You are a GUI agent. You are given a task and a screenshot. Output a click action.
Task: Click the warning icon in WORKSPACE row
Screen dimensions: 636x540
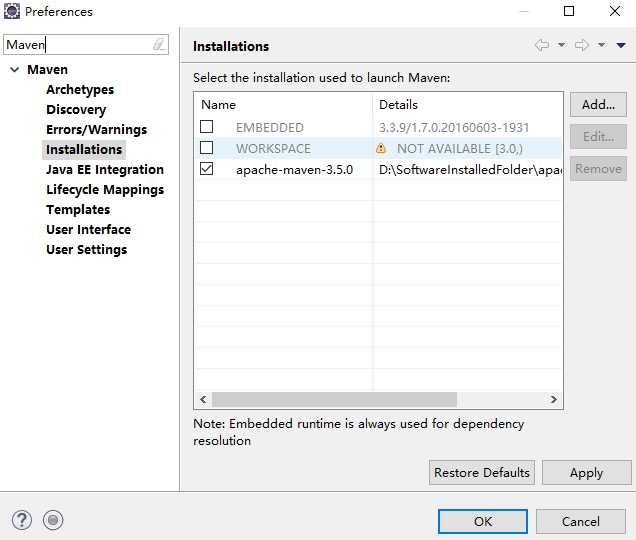[381, 148]
